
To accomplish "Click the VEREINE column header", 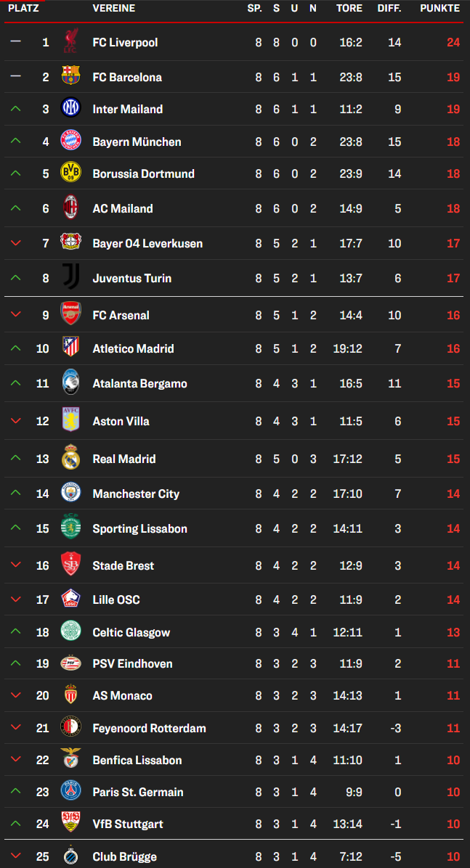I will click(x=113, y=8).
